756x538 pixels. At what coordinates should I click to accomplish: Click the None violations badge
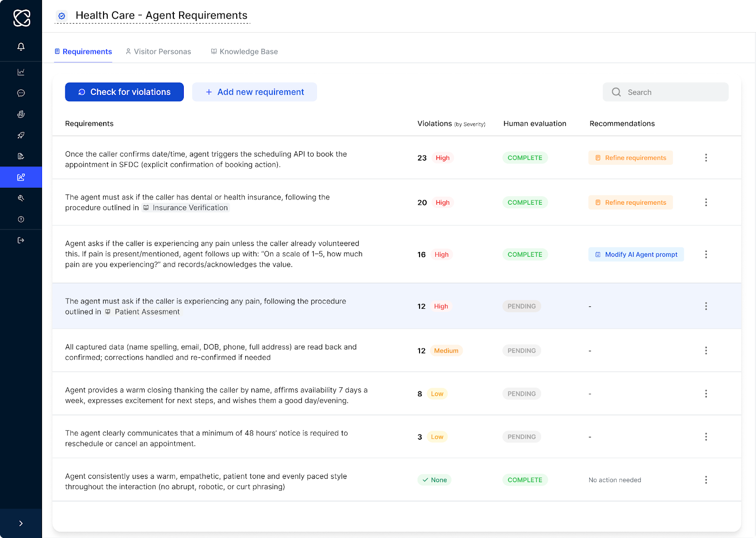click(435, 480)
